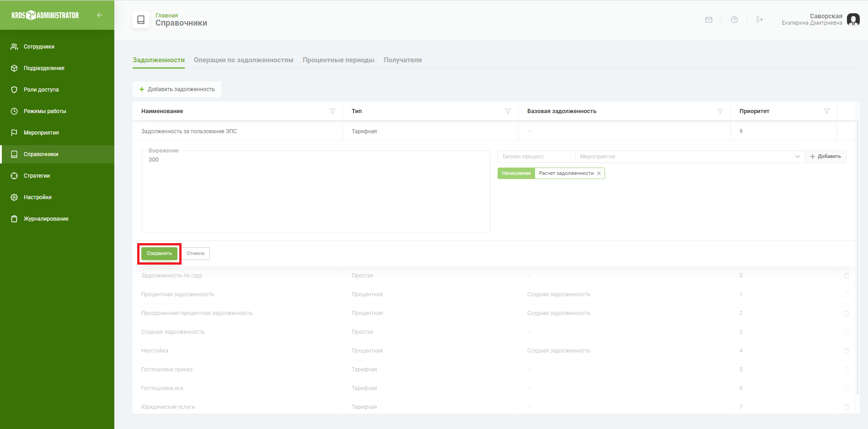Click the logout icon in header

pos(760,20)
